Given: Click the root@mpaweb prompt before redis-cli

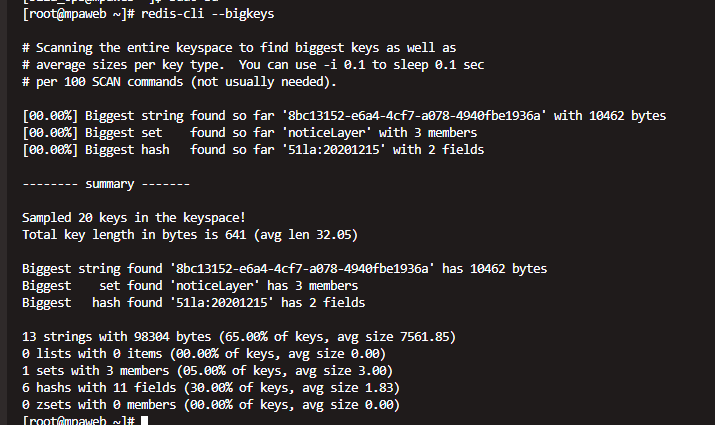Looking at the screenshot, I should [70, 15].
